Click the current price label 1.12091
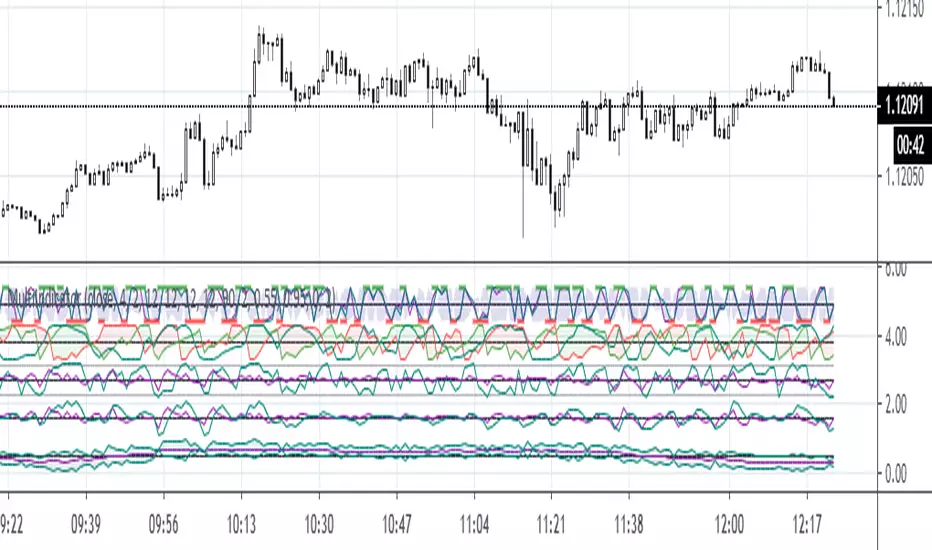Viewport: 932px width, 550px height. [x=904, y=106]
